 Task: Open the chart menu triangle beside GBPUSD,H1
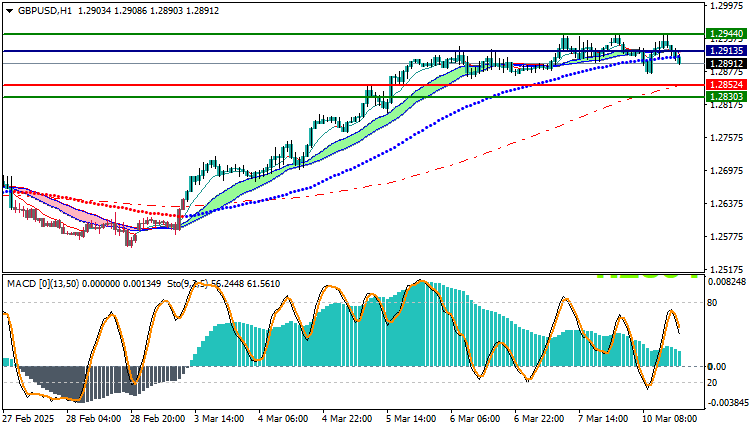click(10, 11)
